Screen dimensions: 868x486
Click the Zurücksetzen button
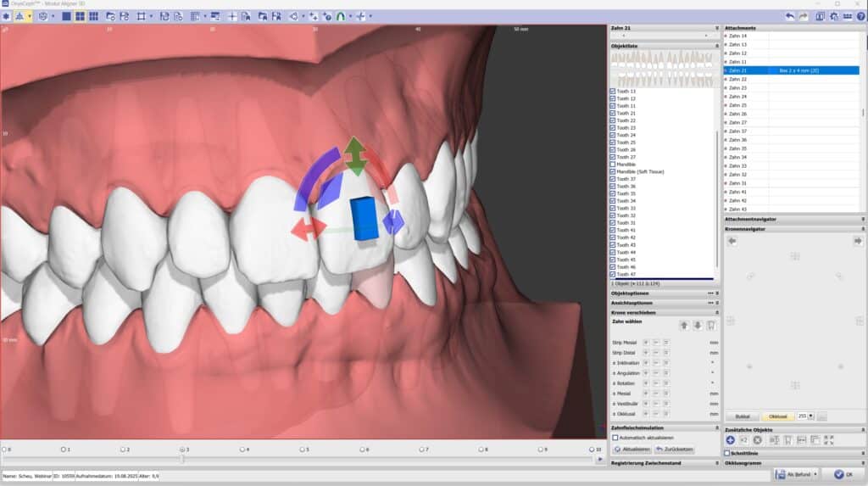(674, 449)
